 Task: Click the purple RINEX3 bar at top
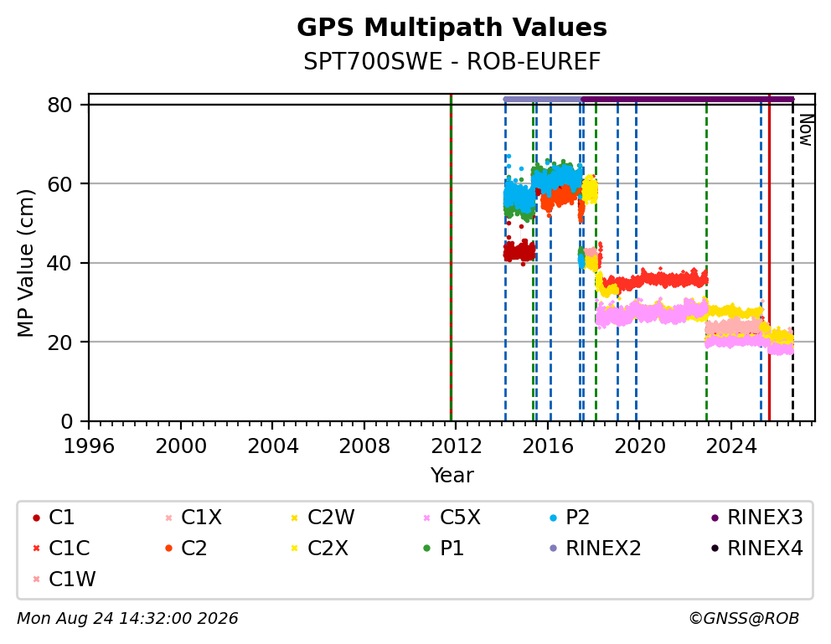[x=688, y=99]
